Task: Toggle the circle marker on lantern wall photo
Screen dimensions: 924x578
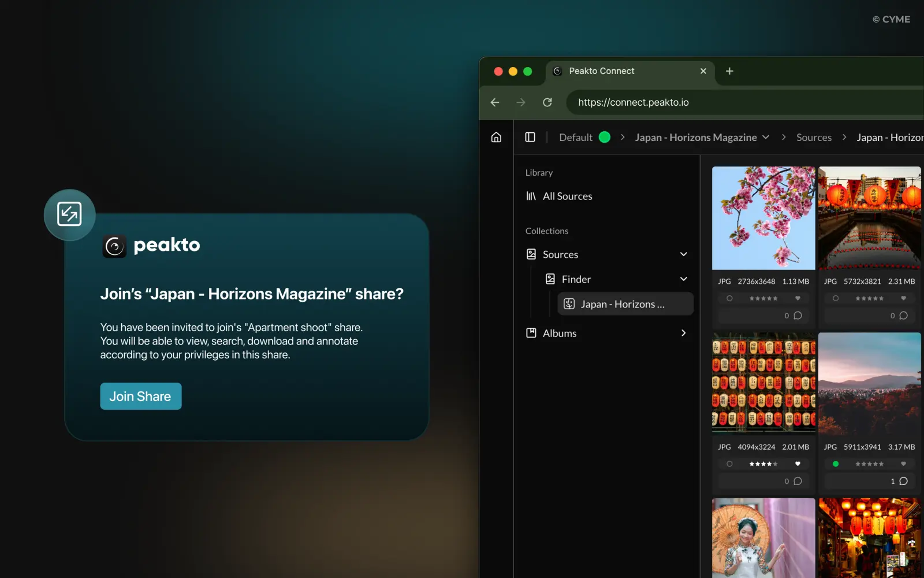Action: tap(729, 464)
